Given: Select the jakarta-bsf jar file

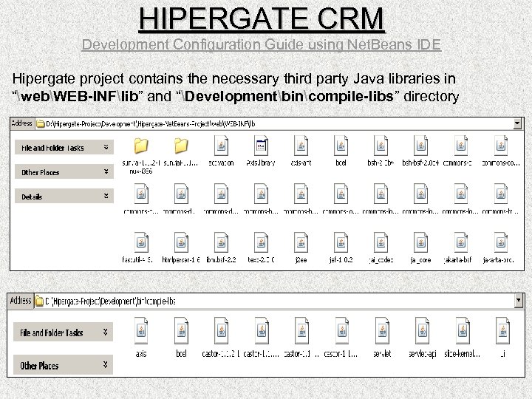Looking at the screenshot, I should tap(461, 242).
